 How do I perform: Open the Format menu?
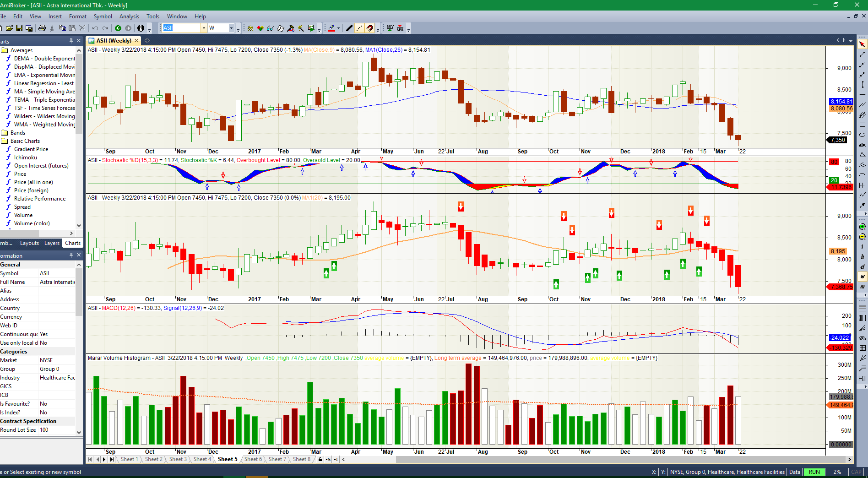tap(77, 16)
